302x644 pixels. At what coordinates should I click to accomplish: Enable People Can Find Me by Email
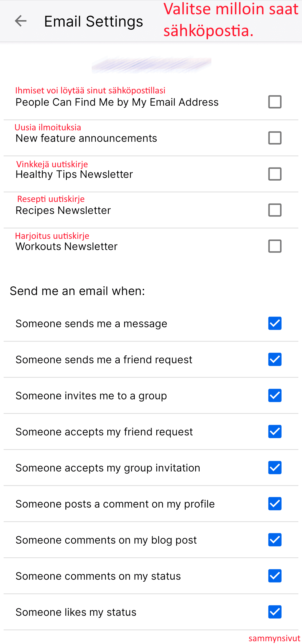point(275,102)
